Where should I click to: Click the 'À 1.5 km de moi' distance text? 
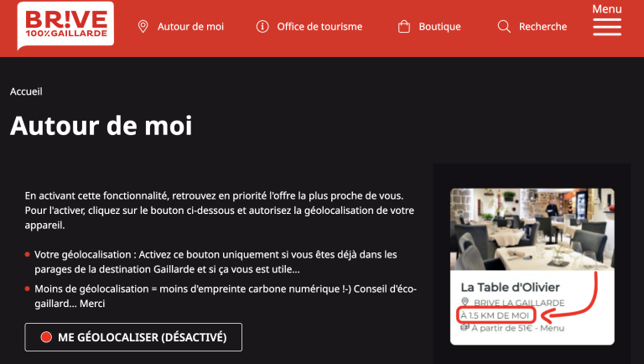click(x=496, y=315)
